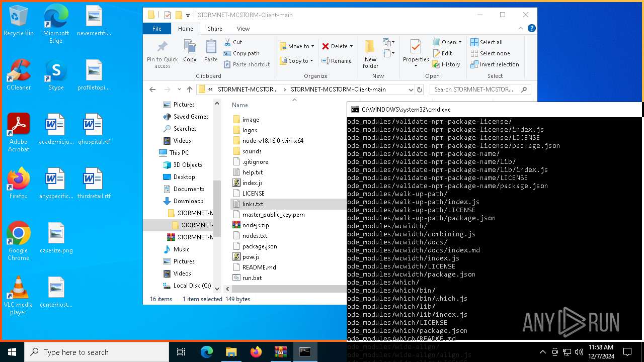
Task: Open the Explorer Help question mark icon
Action: coord(531,29)
